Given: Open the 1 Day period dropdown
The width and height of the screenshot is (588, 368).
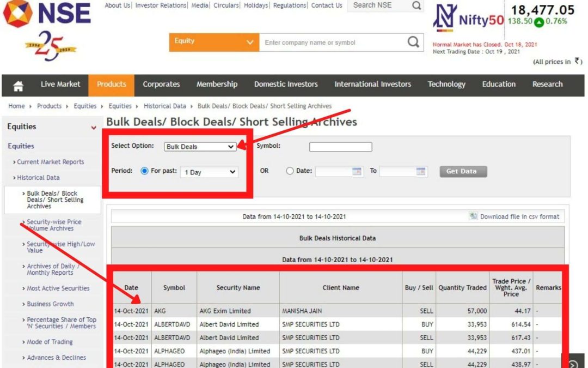Looking at the screenshot, I should (209, 172).
